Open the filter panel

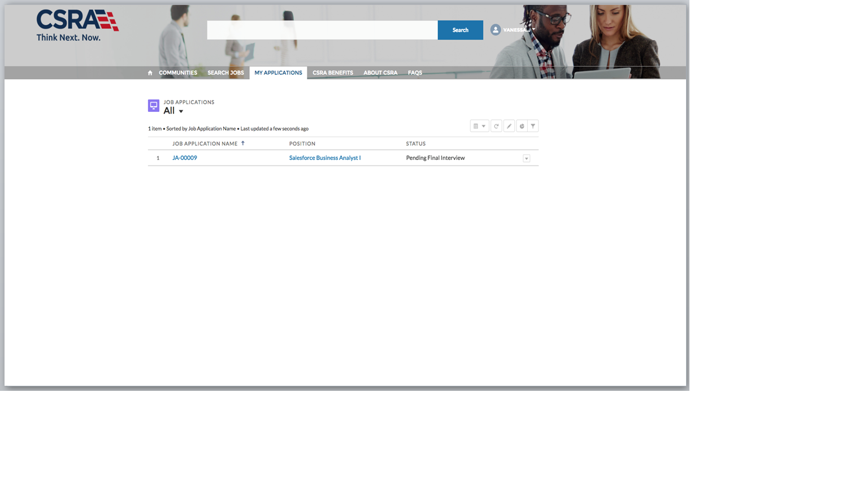(533, 125)
